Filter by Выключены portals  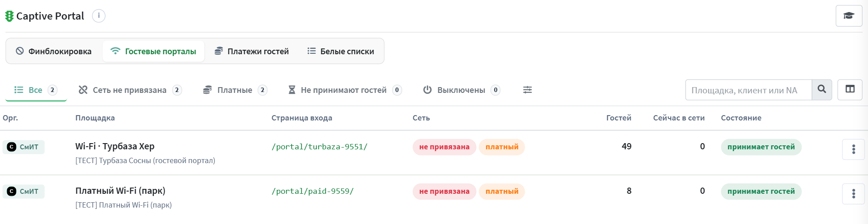click(x=461, y=90)
